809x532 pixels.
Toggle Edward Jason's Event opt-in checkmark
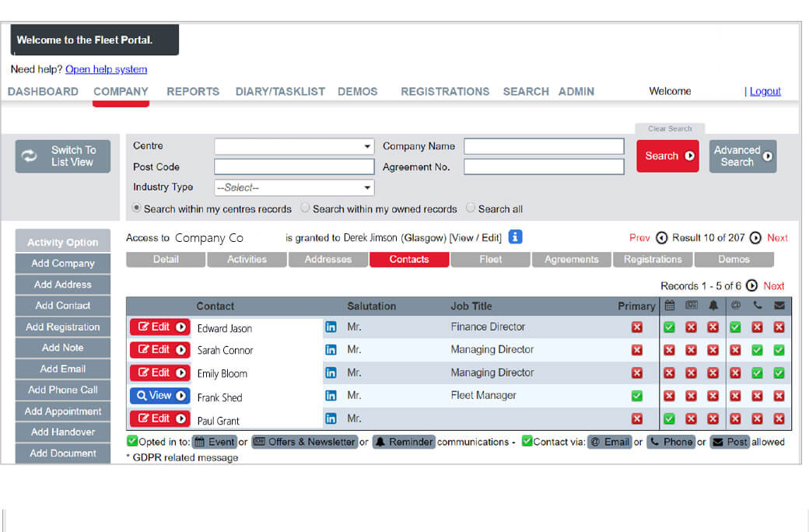(x=669, y=327)
